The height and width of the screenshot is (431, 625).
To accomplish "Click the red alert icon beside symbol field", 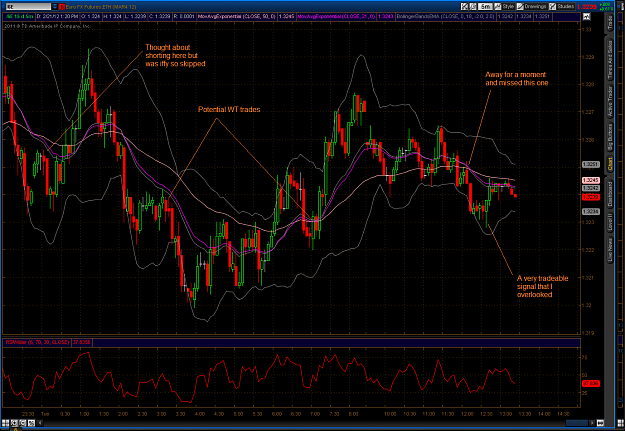I will coord(62,7).
